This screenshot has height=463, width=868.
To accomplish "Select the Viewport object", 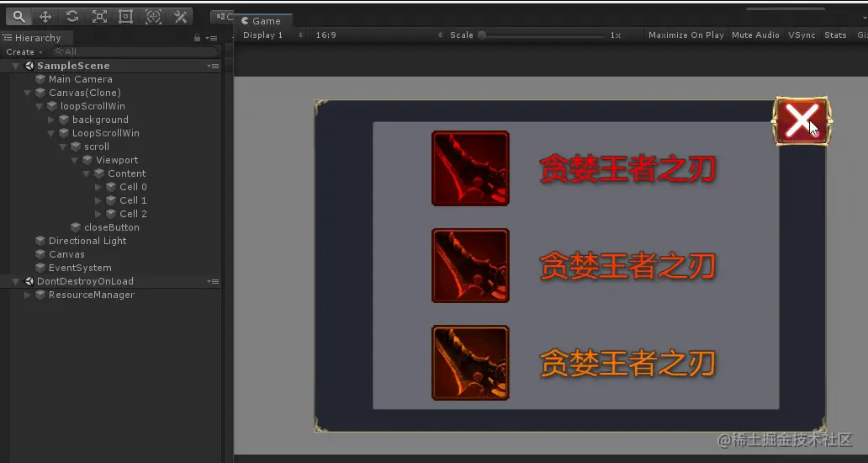I will [x=117, y=160].
